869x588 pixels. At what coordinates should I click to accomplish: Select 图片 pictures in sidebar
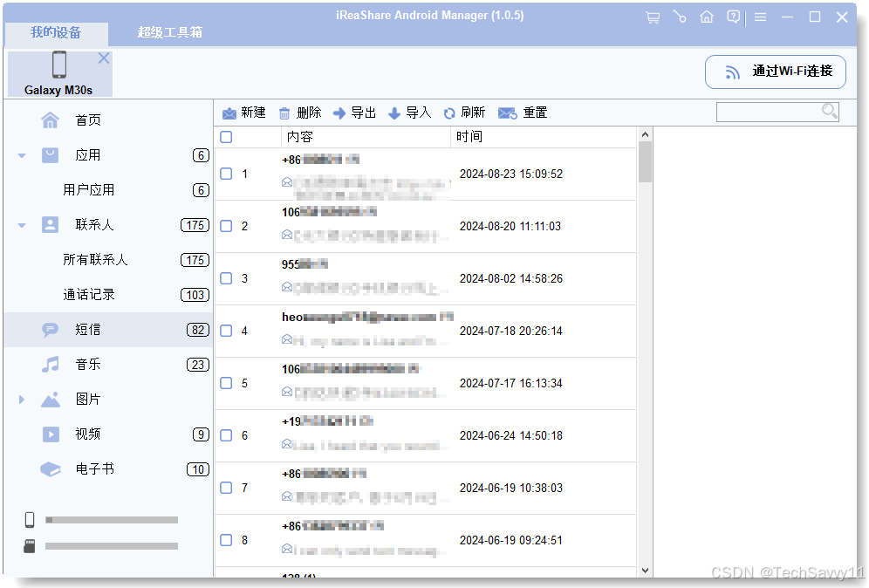108,400
